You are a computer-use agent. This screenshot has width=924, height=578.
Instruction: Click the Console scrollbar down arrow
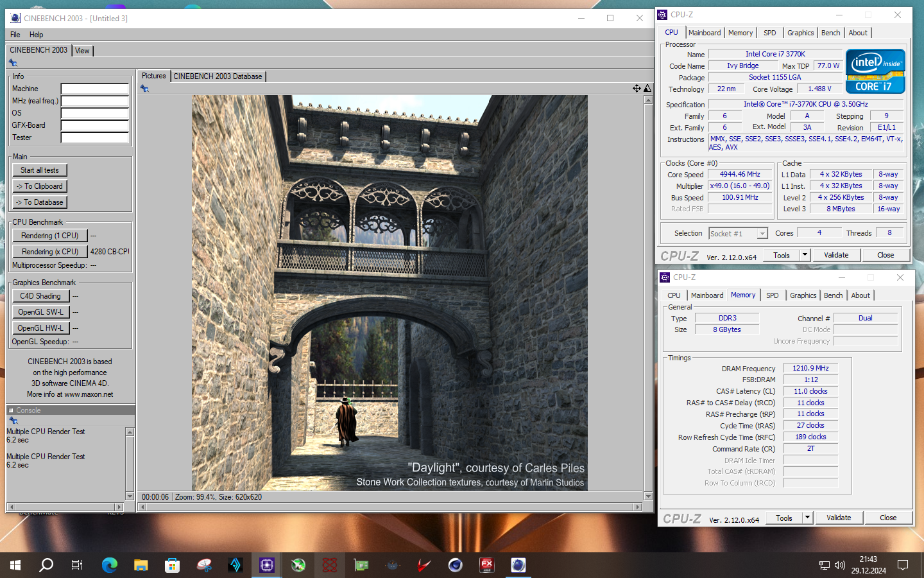point(130,496)
